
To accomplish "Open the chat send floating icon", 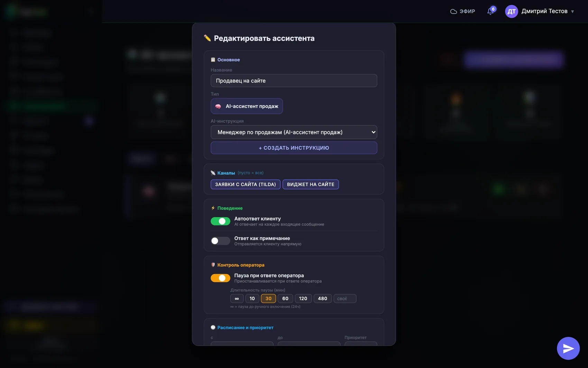I will coord(568,348).
